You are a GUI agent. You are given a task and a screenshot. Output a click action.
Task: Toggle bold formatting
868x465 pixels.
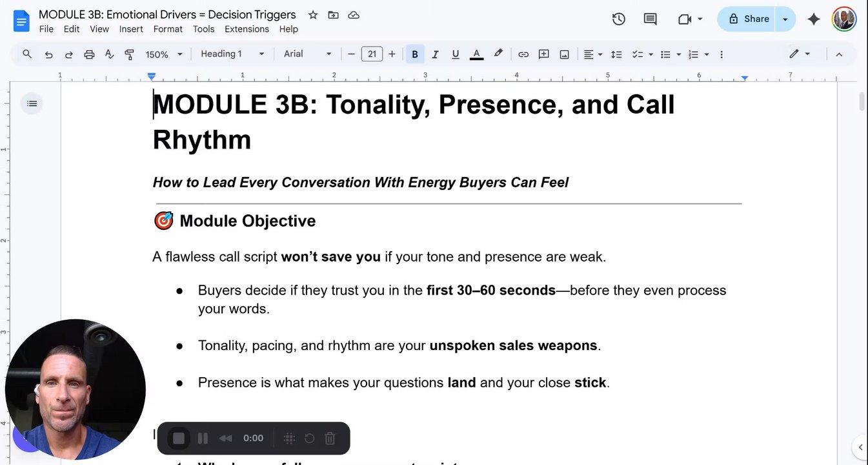415,54
